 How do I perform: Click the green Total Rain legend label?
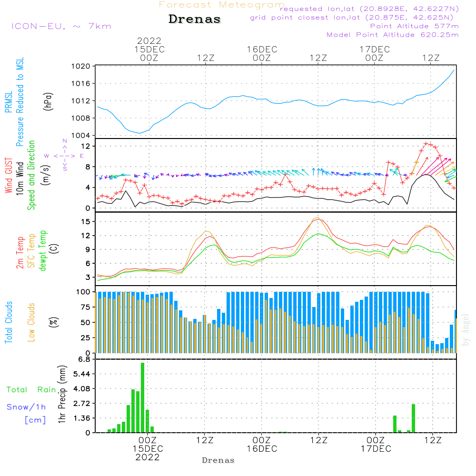coord(31,390)
